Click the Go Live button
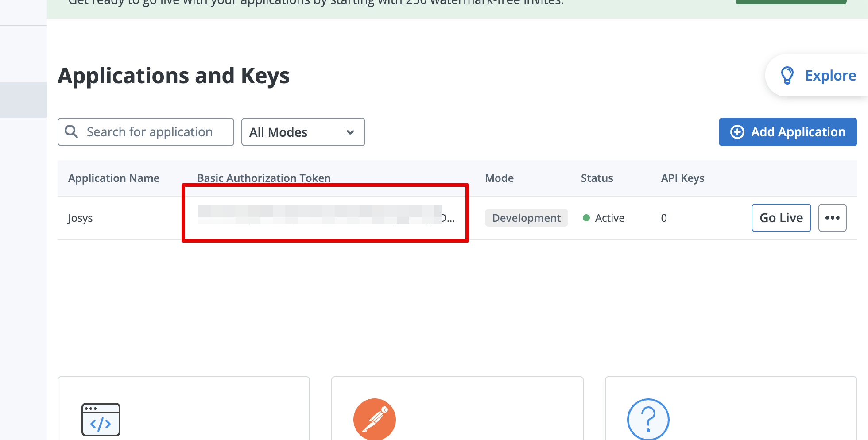Viewport: 868px width, 440px height. click(x=781, y=218)
